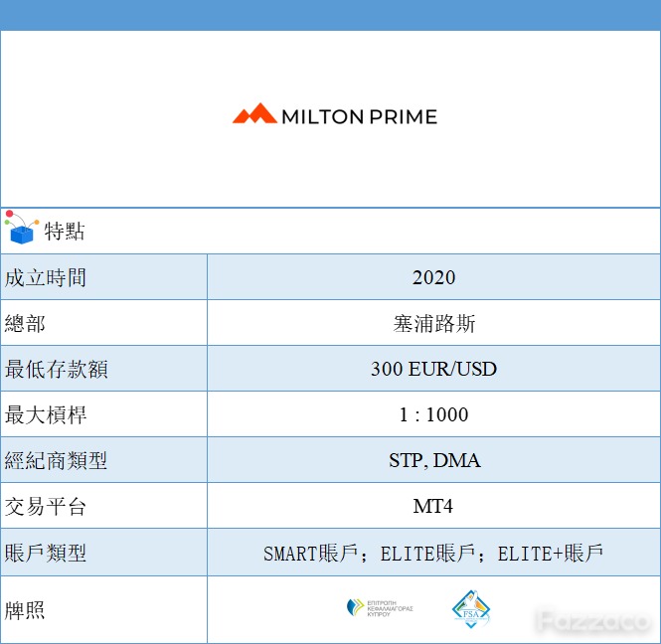This screenshot has width=661, height=644.
Task: Select the MT4 platform value
Action: (x=433, y=506)
